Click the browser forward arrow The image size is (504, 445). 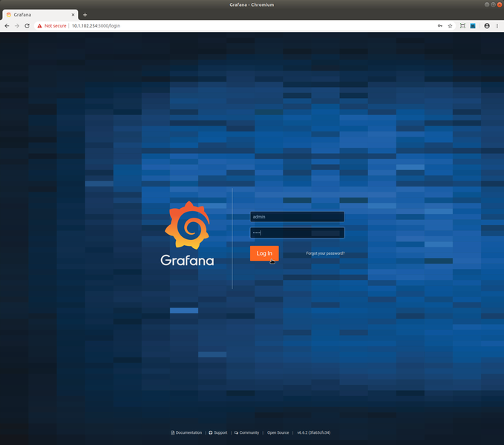click(17, 26)
